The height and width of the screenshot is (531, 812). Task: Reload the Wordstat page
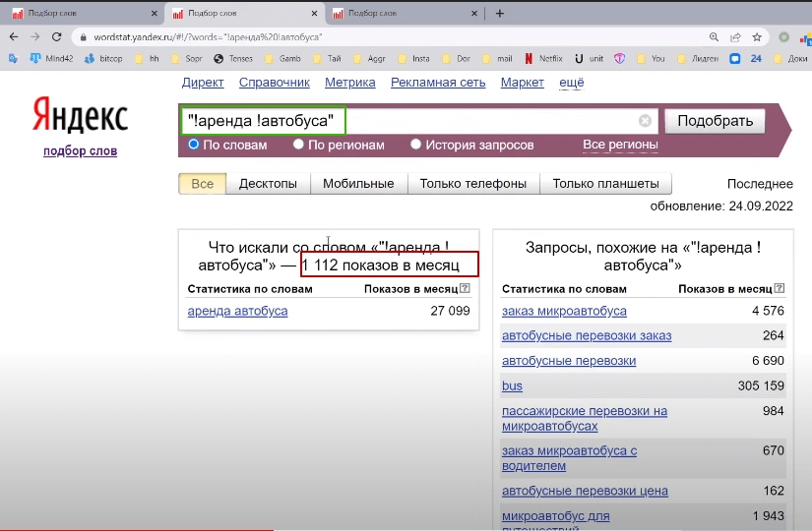click(x=56, y=36)
